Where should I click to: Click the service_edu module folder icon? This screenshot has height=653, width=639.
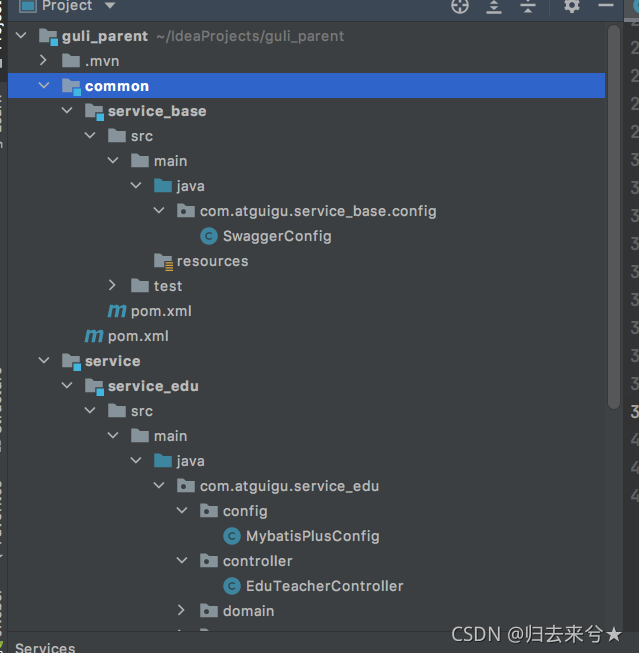(94, 386)
